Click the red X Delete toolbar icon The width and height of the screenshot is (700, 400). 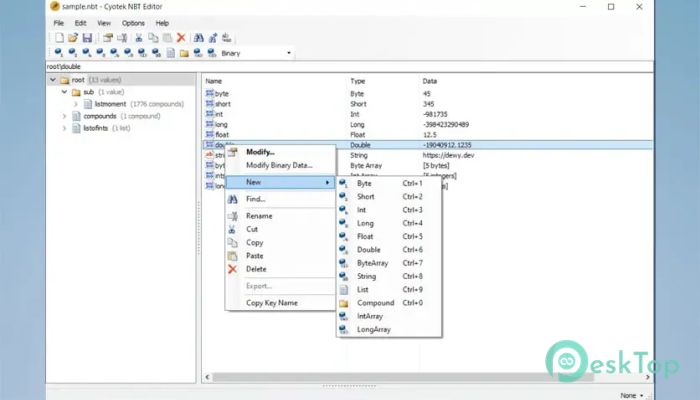tap(181, 38)
